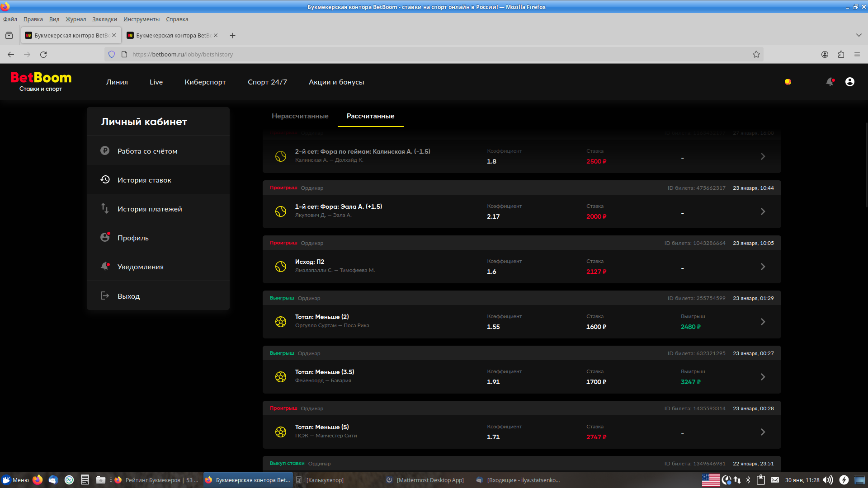Click the arrows icon beside История платежей
The height and width of the screenshot is (488, 868).
[x=105, y=209]
